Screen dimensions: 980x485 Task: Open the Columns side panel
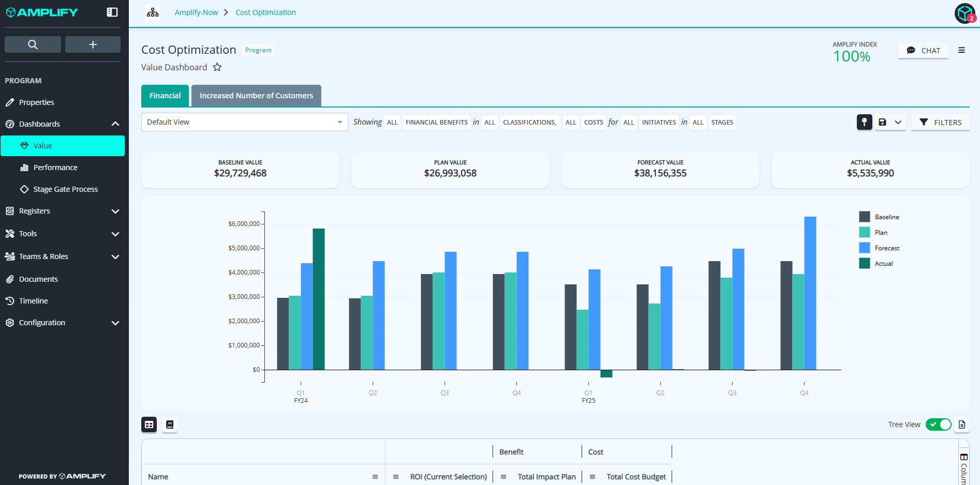click(964, 468)
